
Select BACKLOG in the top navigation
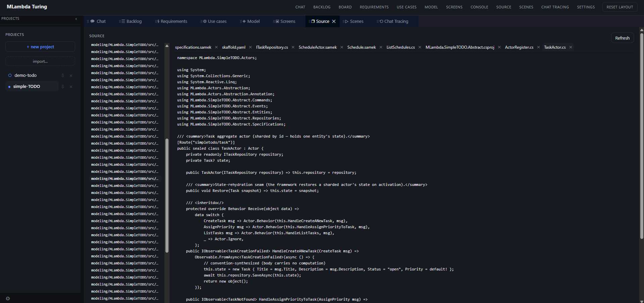click(322, 7)
